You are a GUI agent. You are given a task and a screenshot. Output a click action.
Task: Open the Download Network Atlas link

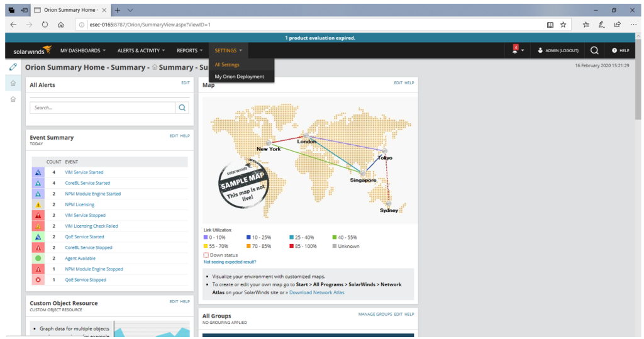pos(317,292)
